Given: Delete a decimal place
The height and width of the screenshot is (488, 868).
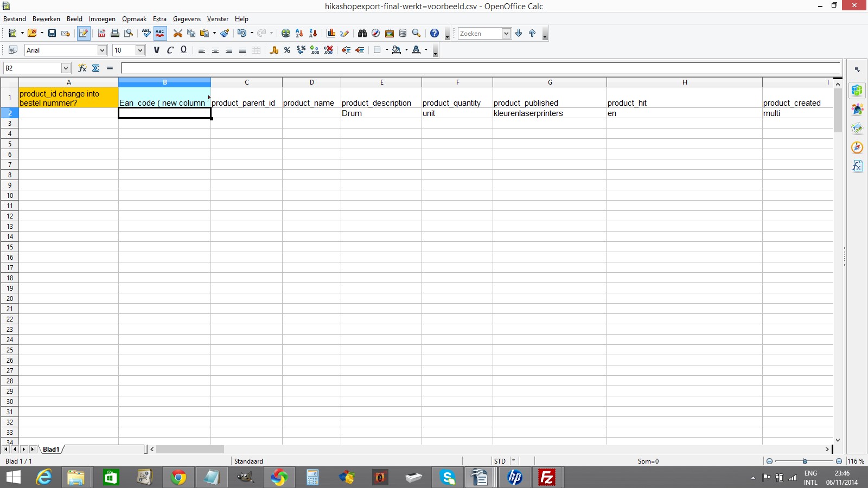Looking at the screenshot, I should 328,50.
